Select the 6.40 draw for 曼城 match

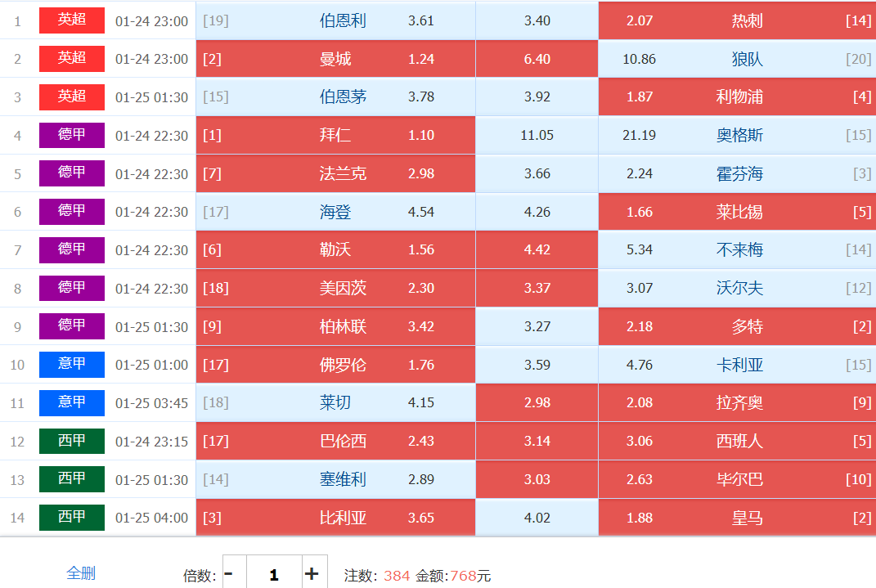[x=537, y=59]
